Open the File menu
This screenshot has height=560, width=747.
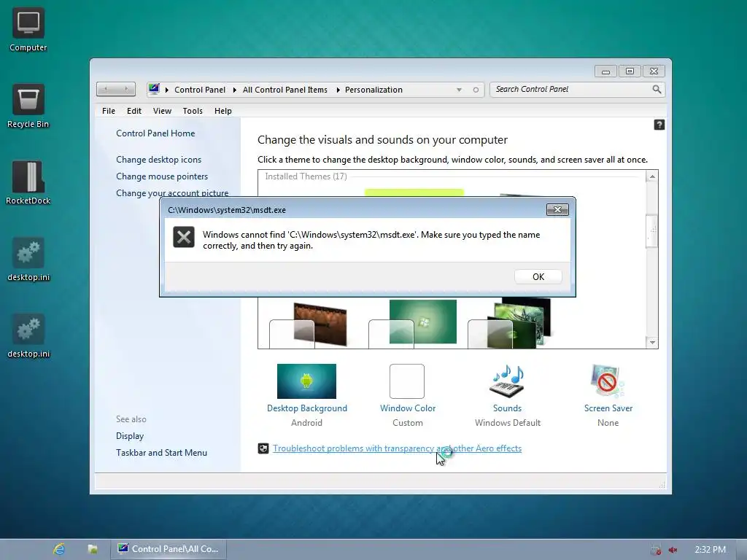click(109, 111)
